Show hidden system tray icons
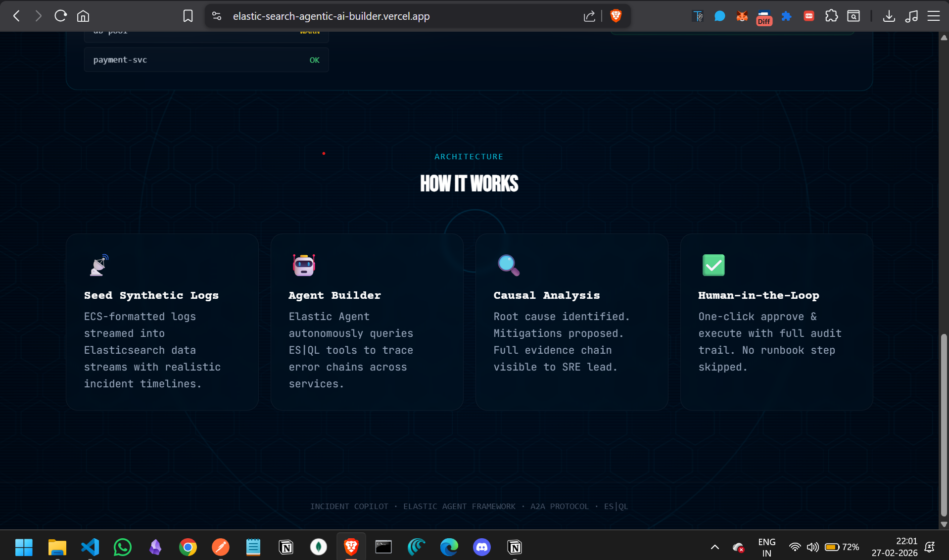Viewport: 949px width, 560px height. click(x=715, y=547)
